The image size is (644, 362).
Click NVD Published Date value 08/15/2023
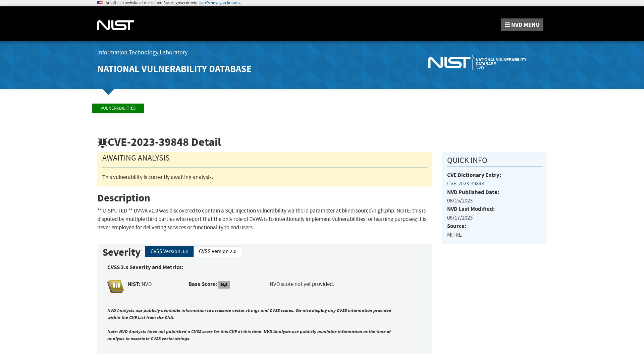pos(460,201)
